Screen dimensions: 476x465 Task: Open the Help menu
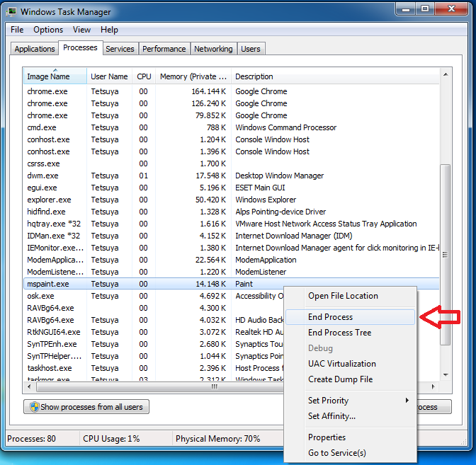point(109,30)
